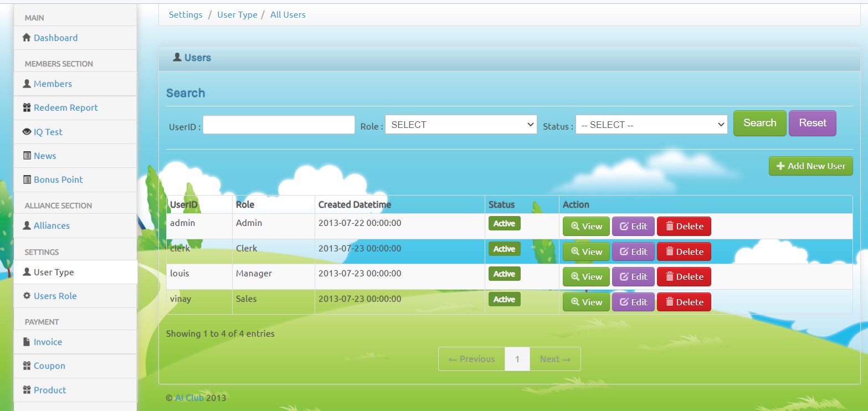
Task: Click the magnifier icon on admin's View button
Action: click(575, 226)
